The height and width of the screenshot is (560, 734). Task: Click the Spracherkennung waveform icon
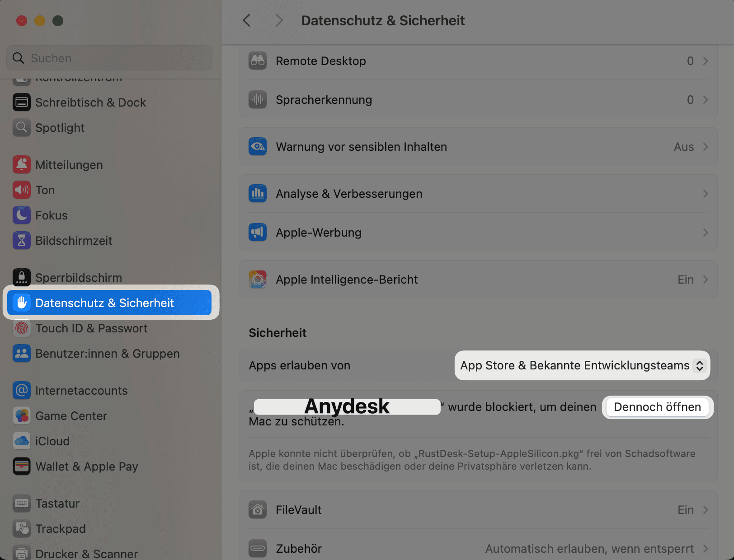[x=258, y=100]
